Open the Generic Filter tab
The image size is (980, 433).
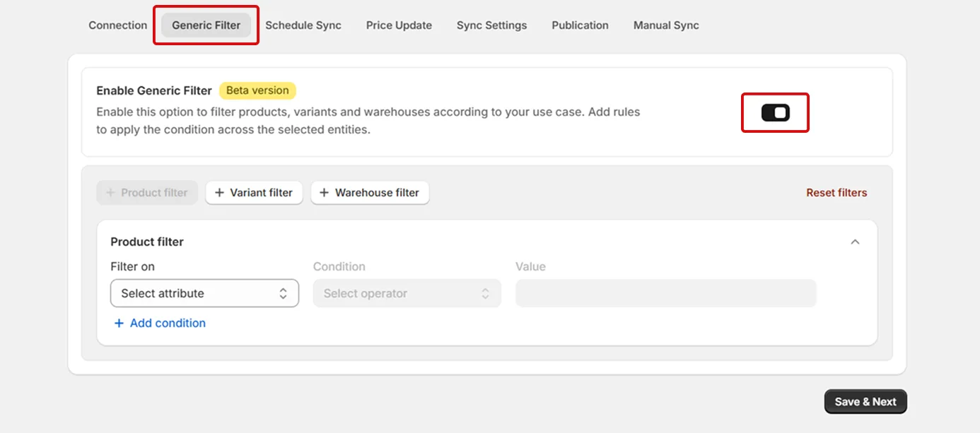click(x=206, y=25)
